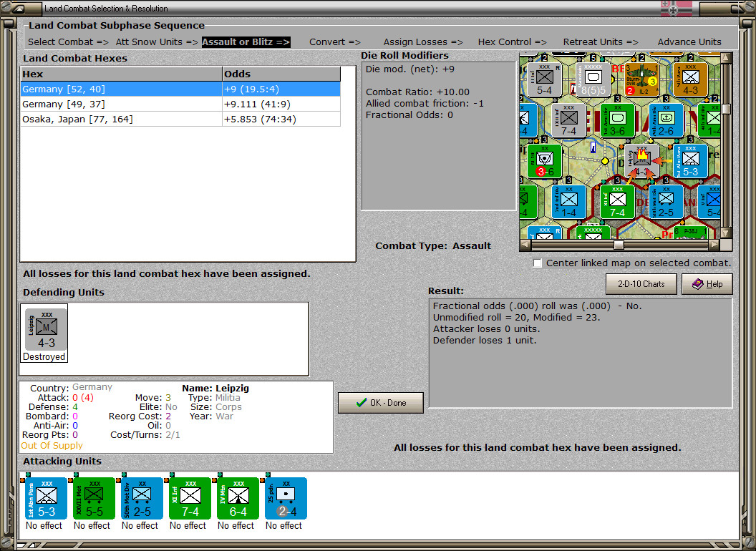Click the Allied combat friction: -1 line
Viewport: 756px width, 551px height.
click(x=425, y=103)
